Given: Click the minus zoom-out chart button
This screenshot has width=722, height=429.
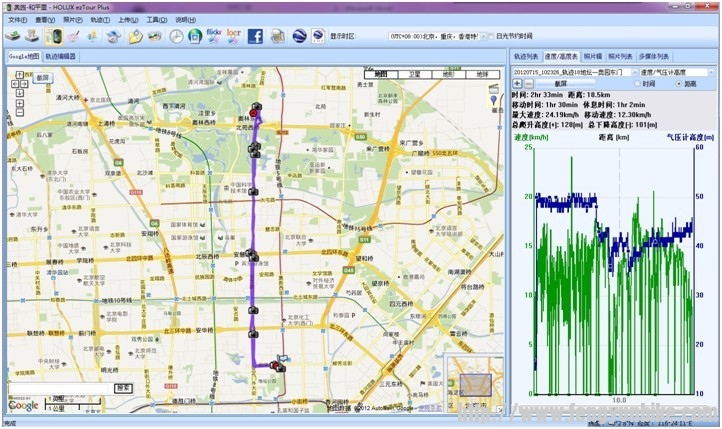Looking at the screenshot, I should point(528,84).
